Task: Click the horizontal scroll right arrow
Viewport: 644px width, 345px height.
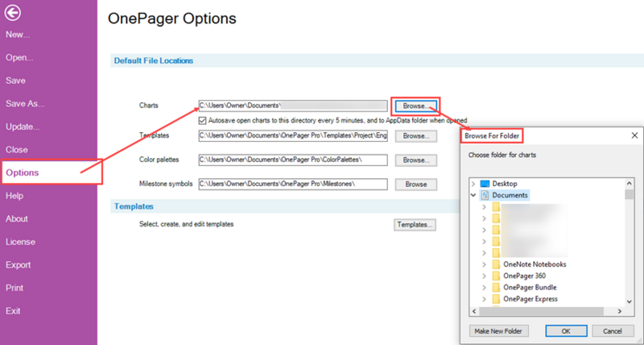Action: coord(620,312)
